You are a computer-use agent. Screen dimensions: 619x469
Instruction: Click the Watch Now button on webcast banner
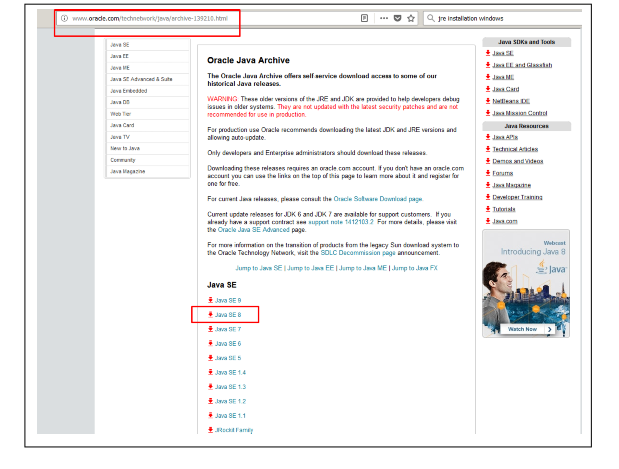527,329
